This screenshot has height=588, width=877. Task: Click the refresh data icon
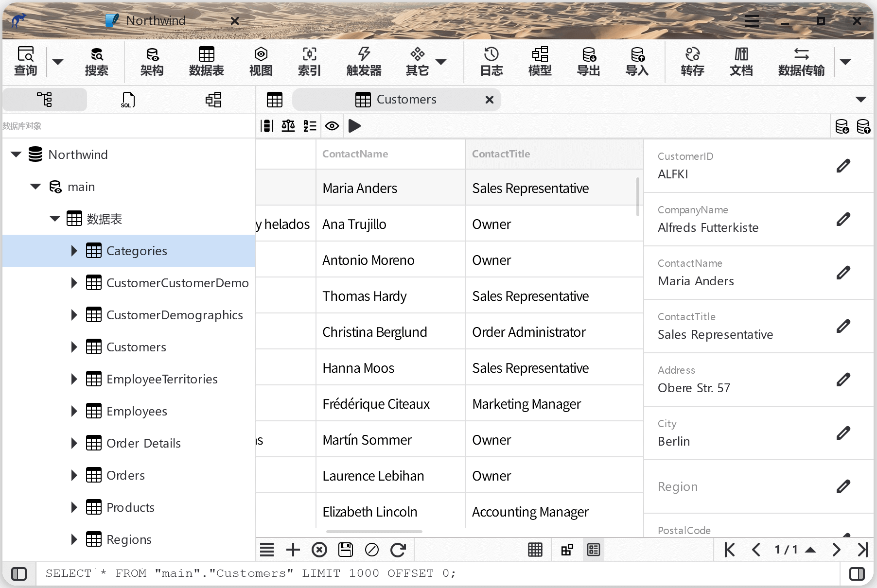tap(398, 550)
